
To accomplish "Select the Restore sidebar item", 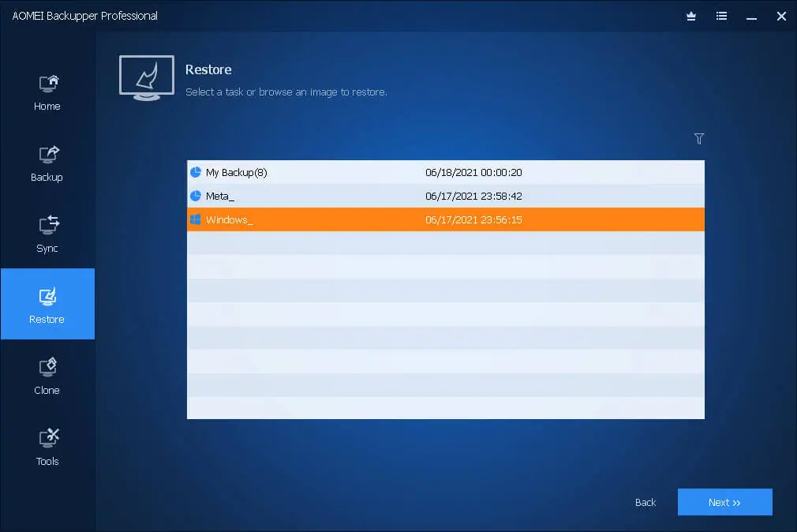I will [47, 304].
